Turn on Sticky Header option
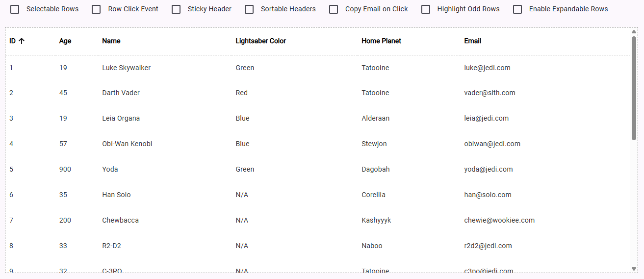Viewport: 644px width, 279px height. click(x=176, y=9)
